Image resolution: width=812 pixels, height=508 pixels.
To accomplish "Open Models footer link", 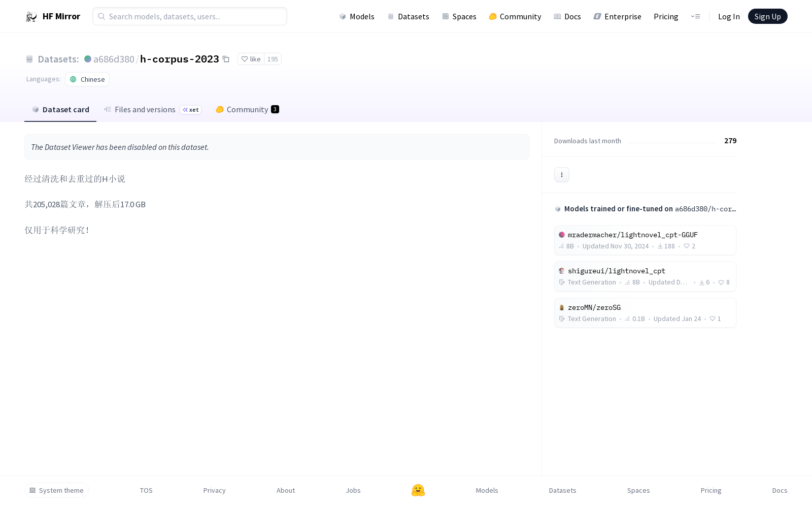I will pyautogui.click(x=487, y=490).
